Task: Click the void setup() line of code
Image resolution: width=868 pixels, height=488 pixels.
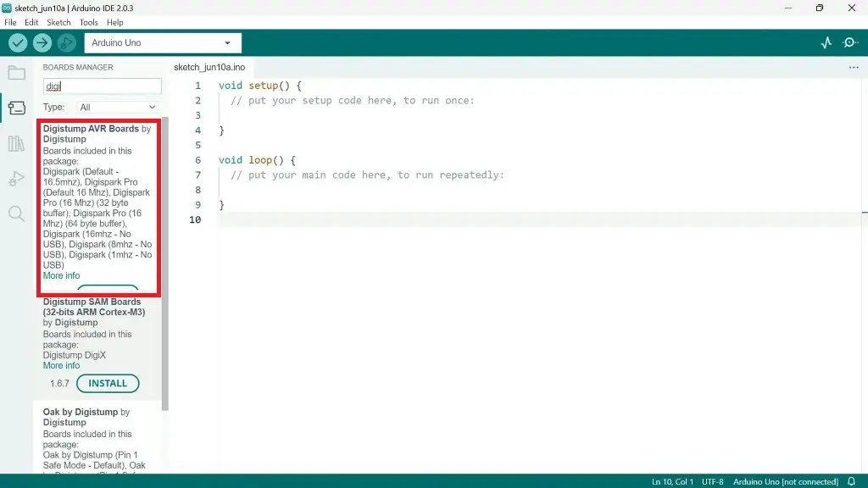Action: click(x=260, y=86)
